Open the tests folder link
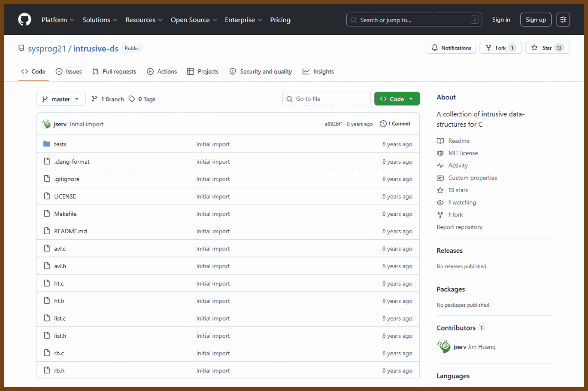Screen dimensions: 588x391 coord(60,144)
